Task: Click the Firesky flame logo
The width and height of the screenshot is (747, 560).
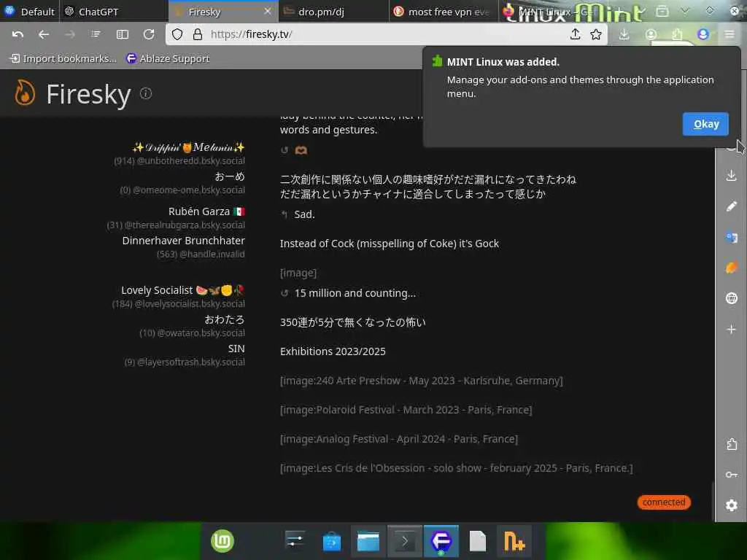Action: 25,93
